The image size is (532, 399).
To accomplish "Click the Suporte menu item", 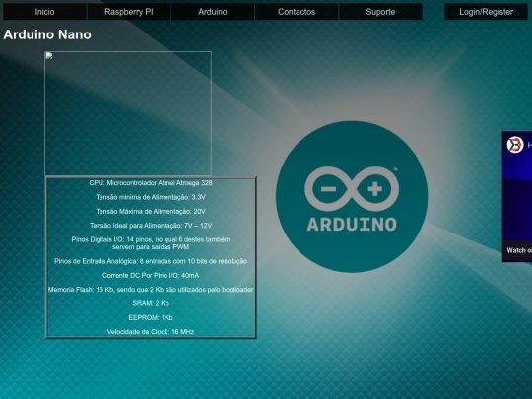I will click(x=380, y=12).
